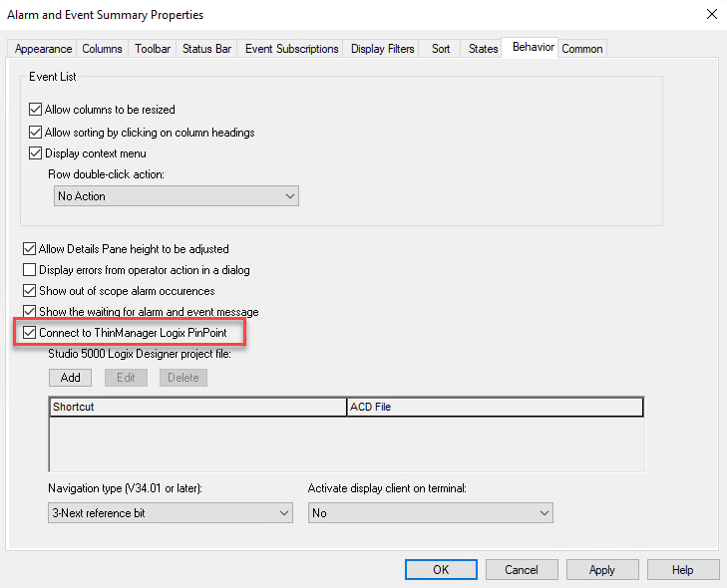Viewport: 727px width, 588px height.
Task: Click the Apply button
Action: pos(602,569)
